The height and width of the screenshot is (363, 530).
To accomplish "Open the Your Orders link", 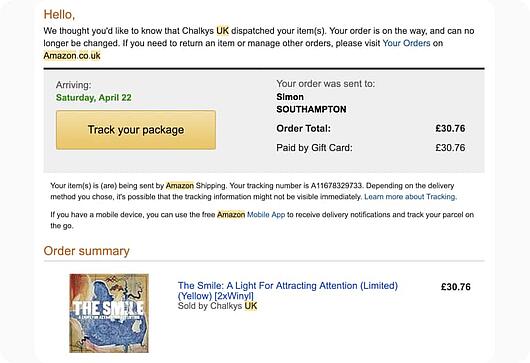I will tap(406, 43).
